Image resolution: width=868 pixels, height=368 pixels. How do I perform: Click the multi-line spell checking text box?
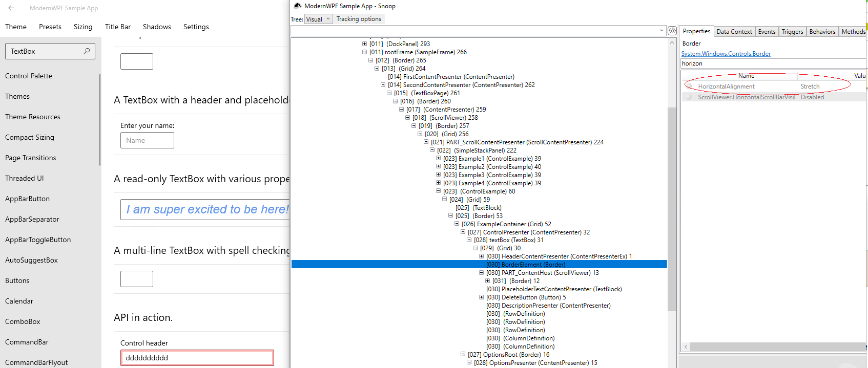137,279
